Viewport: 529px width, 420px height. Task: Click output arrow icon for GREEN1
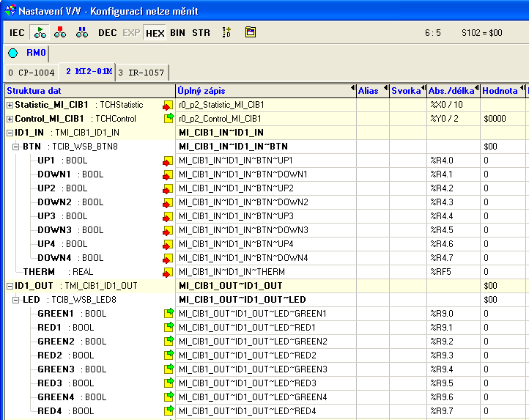coord(169,313)
